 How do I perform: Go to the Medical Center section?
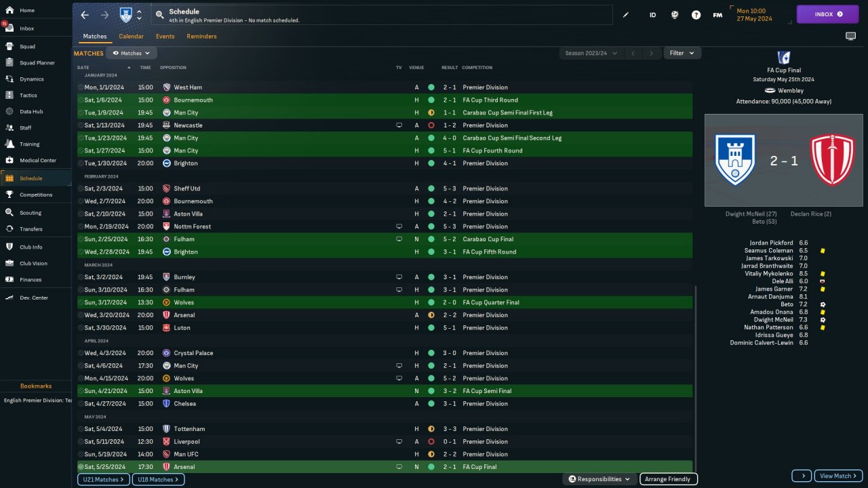38,161
